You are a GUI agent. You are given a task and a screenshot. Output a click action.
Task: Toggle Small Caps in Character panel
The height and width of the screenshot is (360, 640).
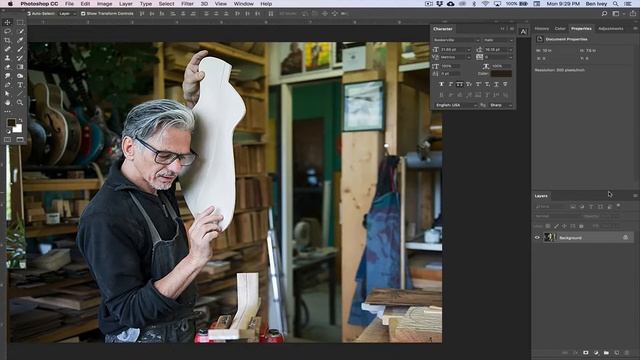click(469, 84)
